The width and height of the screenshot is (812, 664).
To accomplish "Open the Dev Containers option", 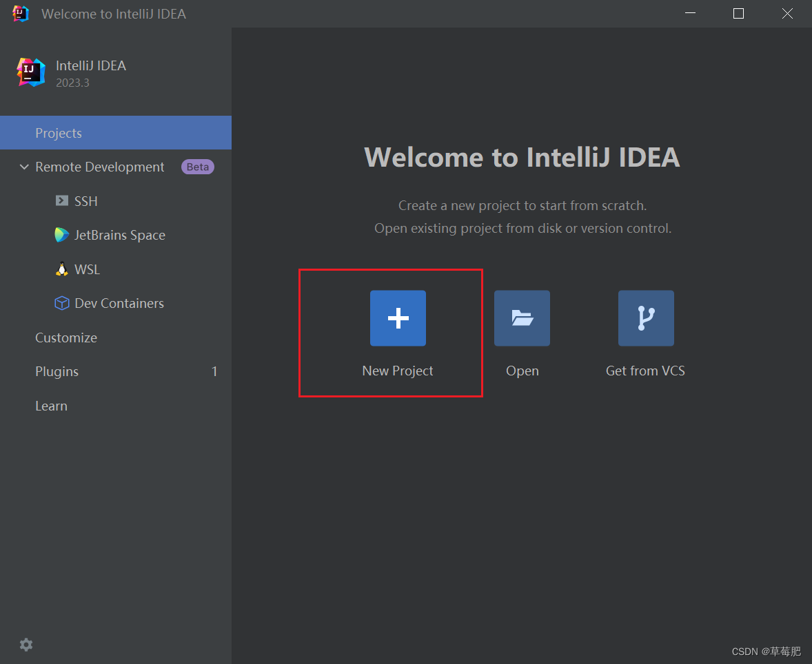I will pos(61,302).
